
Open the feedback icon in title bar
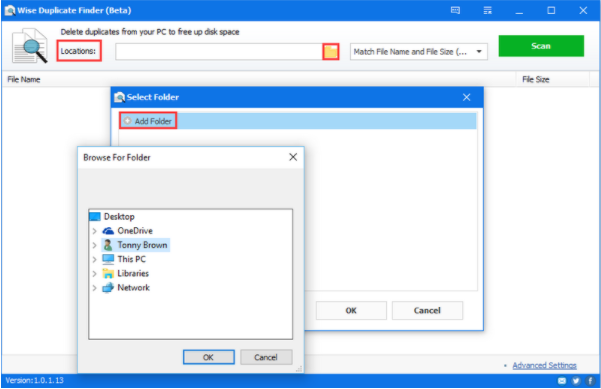[455, 10]
